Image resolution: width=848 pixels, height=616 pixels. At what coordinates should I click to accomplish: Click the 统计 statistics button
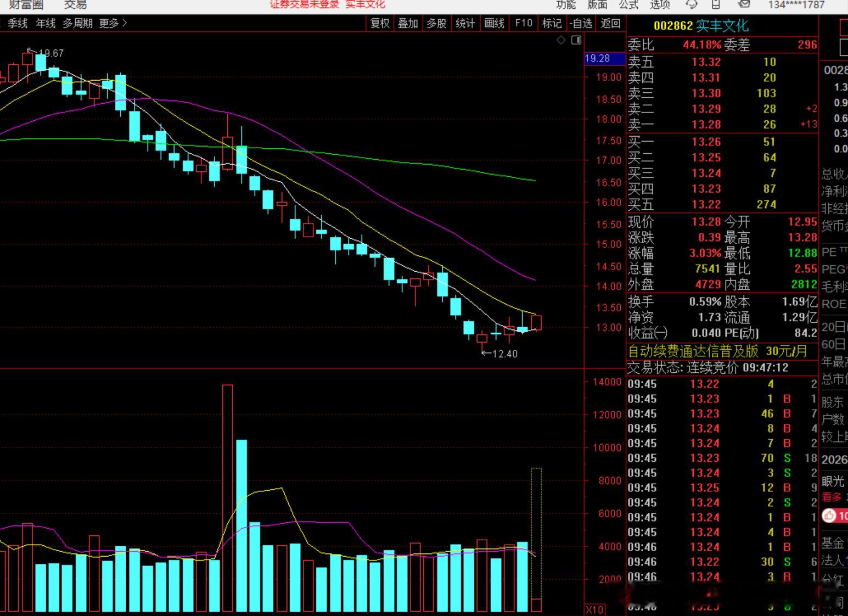coord(465,23)
